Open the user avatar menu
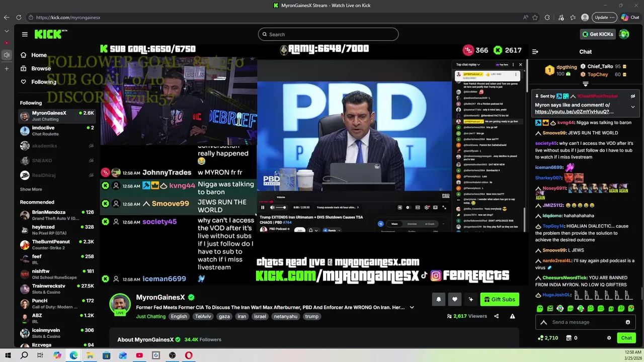 point(624,34)
